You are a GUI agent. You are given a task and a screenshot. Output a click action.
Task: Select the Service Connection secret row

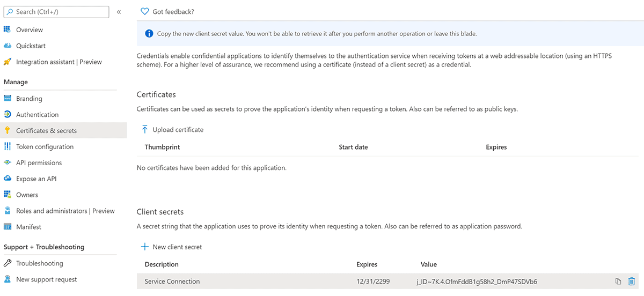(x=387, y=282)
